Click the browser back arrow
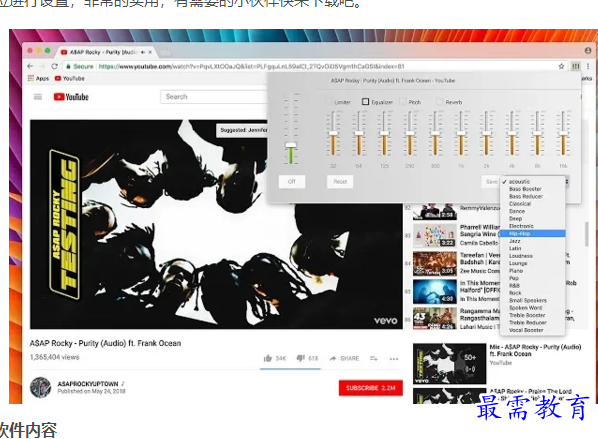Image resolution: width=598 pixels, height=439 pixels. point(30,66)
